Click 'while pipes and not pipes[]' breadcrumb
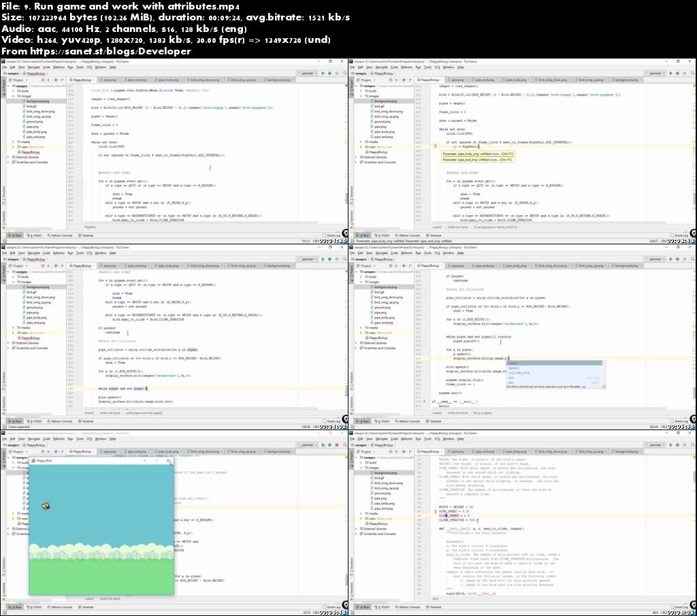 point(144,413)
